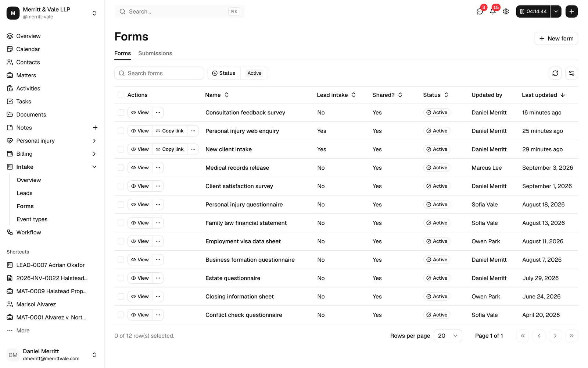588x368 pixels.
Task: View the Employment visa data sheet form
Action: (x=140, y=241)
